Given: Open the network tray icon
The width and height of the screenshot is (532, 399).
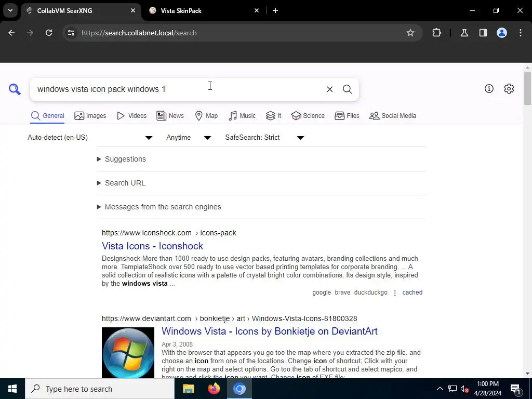Looking at the screenshot, I should click(453, 389).
